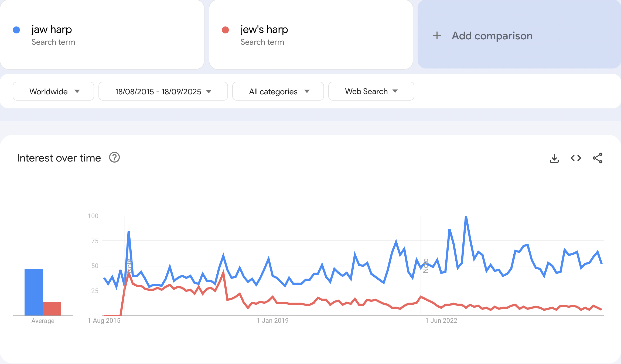Click the share chart icon

tap(597, 158)
